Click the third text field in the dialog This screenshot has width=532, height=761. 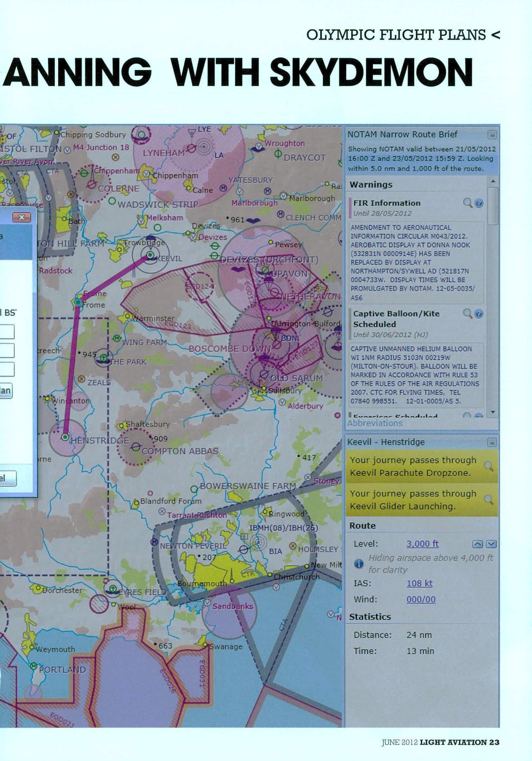[7, 369]
